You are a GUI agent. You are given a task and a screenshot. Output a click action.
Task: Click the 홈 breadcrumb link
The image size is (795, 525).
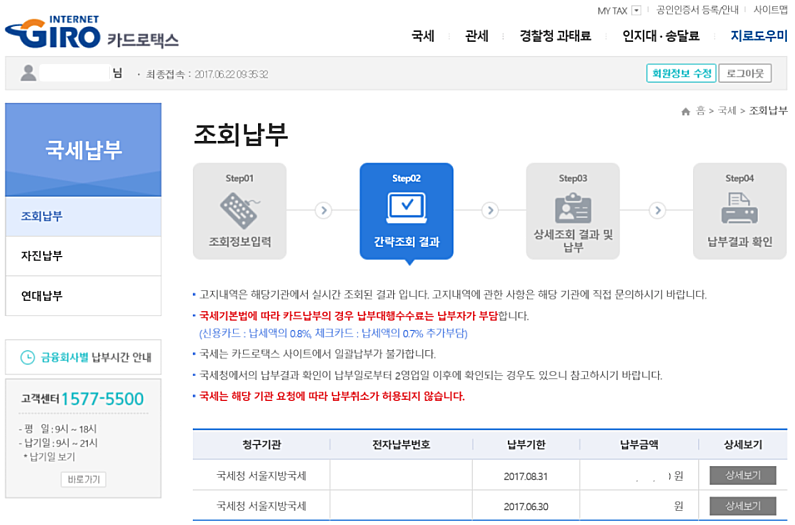point(700,111)
